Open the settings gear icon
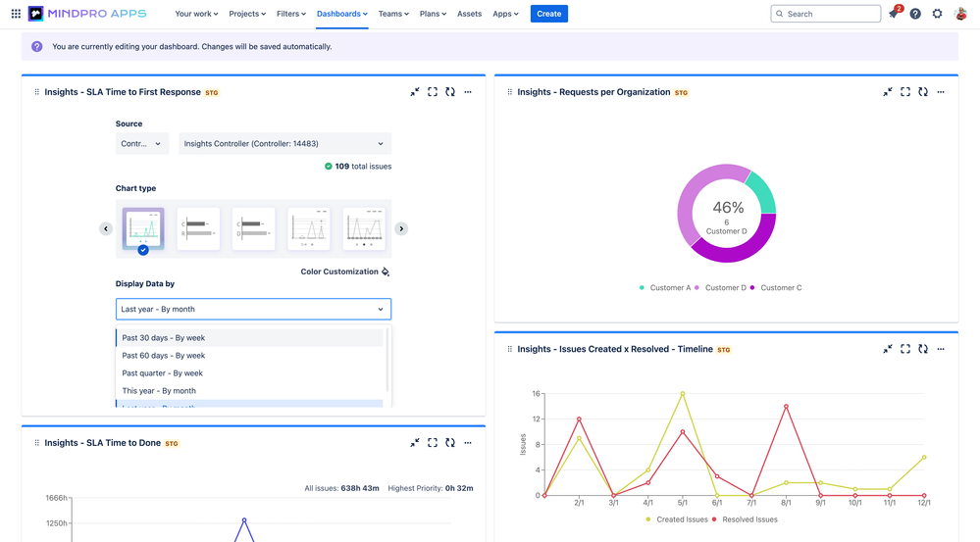 [937, 14]
